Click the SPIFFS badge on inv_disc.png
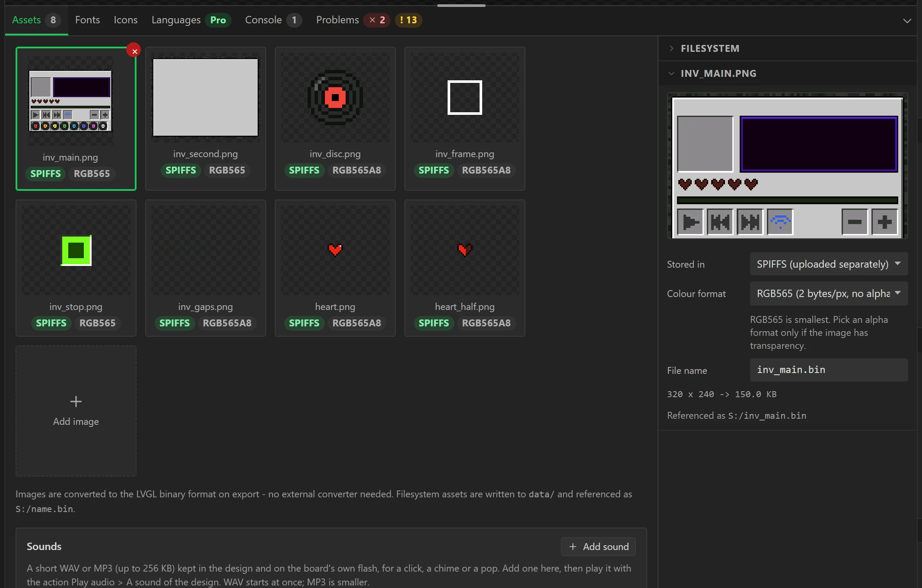This screenshot has width=922, height=588. (x=304, y=170)
